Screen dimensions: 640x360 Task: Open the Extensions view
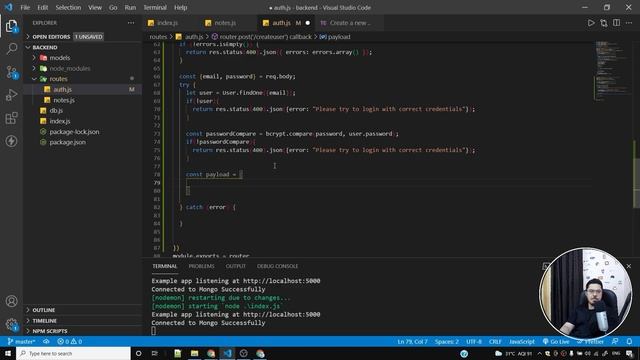[x=11, y=118]
